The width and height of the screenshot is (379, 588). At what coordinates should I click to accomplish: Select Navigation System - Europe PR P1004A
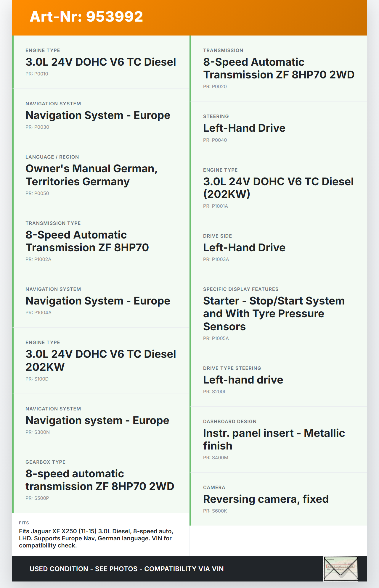pyautogui.click(x=101, y=301)
